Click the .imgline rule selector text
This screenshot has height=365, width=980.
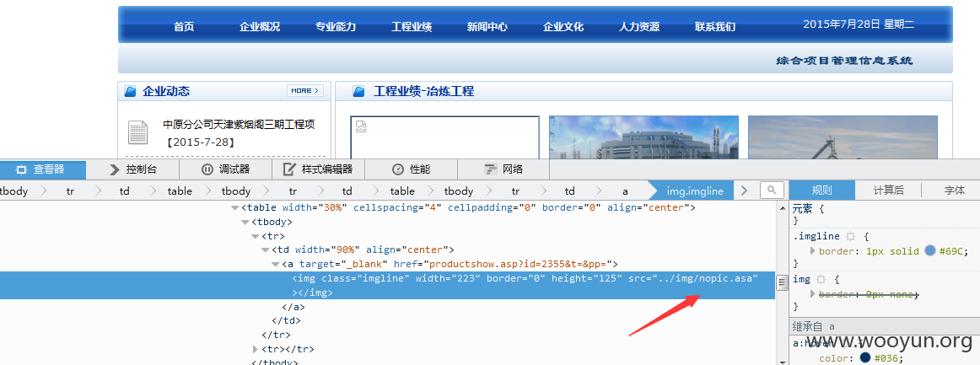click(x=816, y=236)
